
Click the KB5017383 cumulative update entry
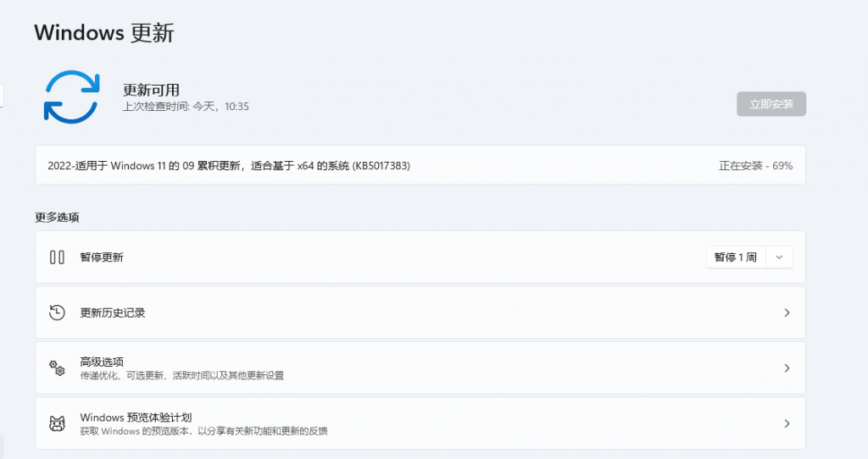(229, 166)
